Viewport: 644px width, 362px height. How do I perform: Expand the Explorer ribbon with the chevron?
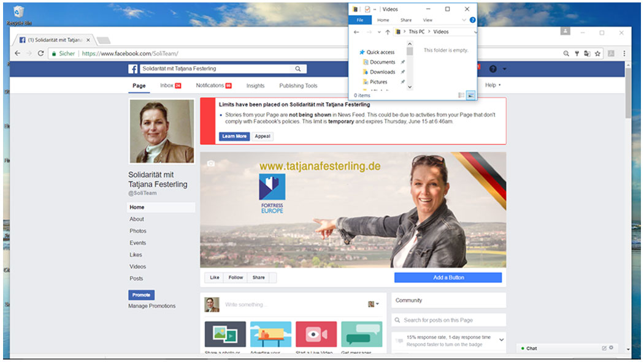(x=464, y=20)
